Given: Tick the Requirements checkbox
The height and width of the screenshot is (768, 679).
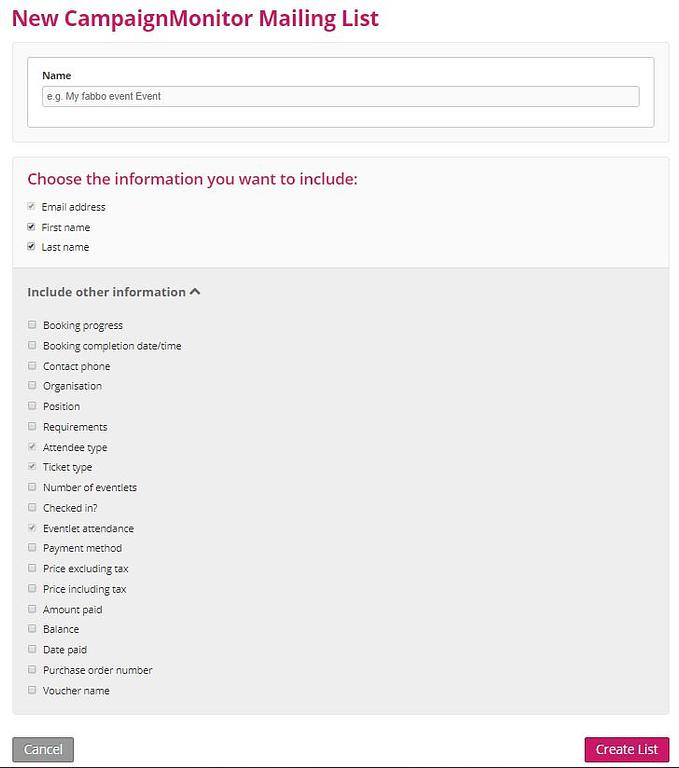Looking at the screenshot, I should (x=32, y=427).
